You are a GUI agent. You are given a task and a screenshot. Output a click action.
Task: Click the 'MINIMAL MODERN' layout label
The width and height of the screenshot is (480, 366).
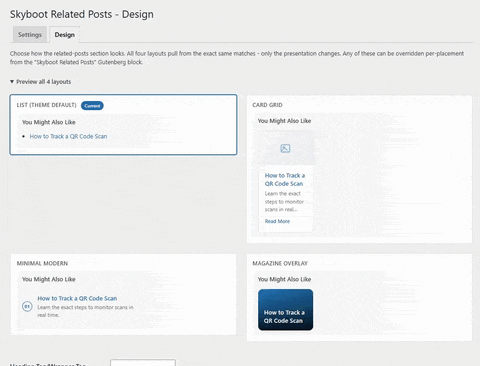[42, 263]
